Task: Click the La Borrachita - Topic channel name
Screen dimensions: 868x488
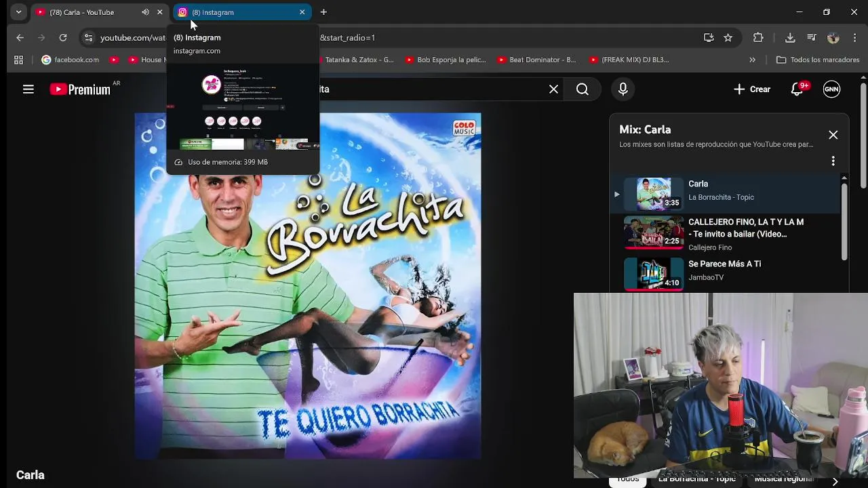Action: 721,197
